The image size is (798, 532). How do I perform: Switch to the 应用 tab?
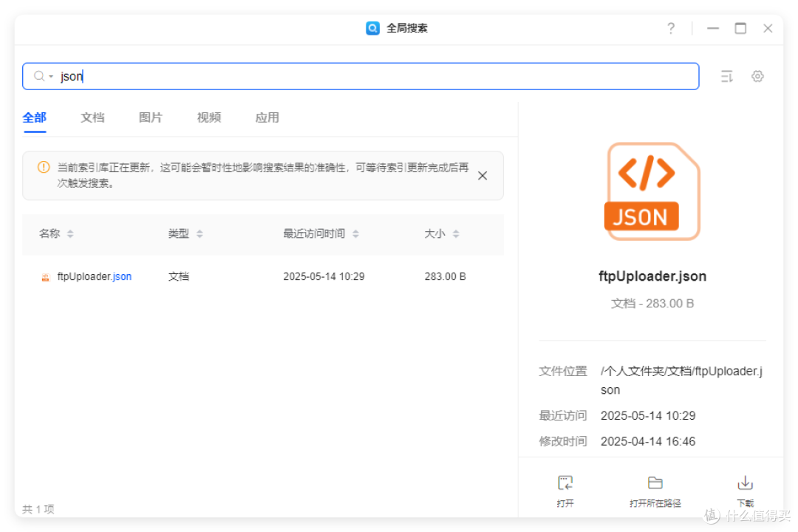point(267,118)
